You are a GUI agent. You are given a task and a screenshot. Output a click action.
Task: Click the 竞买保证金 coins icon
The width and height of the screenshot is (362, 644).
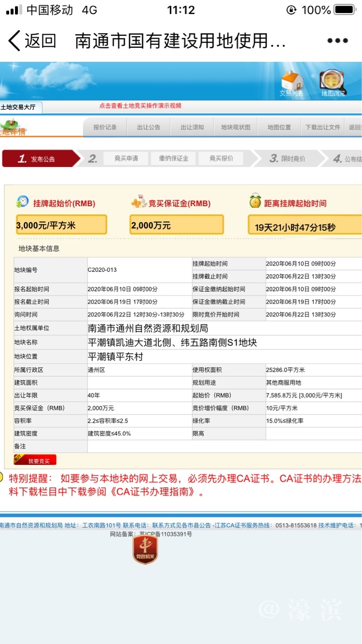138,203
